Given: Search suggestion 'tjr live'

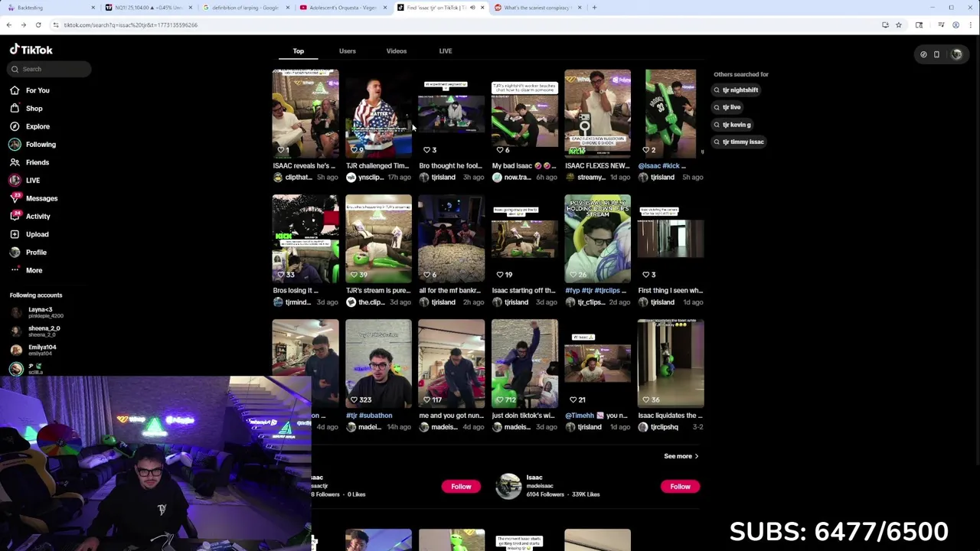Looking at the screenshot, I should [727, 108].
